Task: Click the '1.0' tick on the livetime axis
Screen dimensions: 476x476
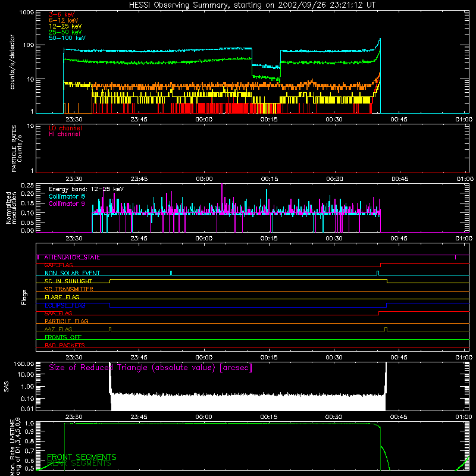Action: click(30, 424)
